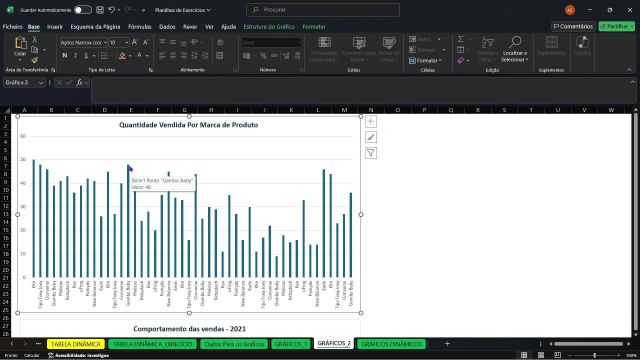Click the Chart Styles paintbrush button
The width and height of the screenshot is (640, 360).
[x=371, y=137]
